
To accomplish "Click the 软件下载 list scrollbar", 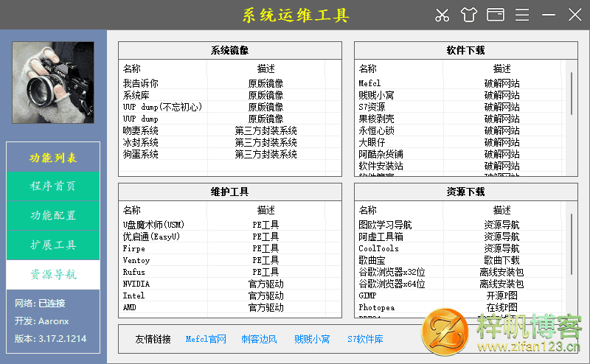I will tap(572, 94).
